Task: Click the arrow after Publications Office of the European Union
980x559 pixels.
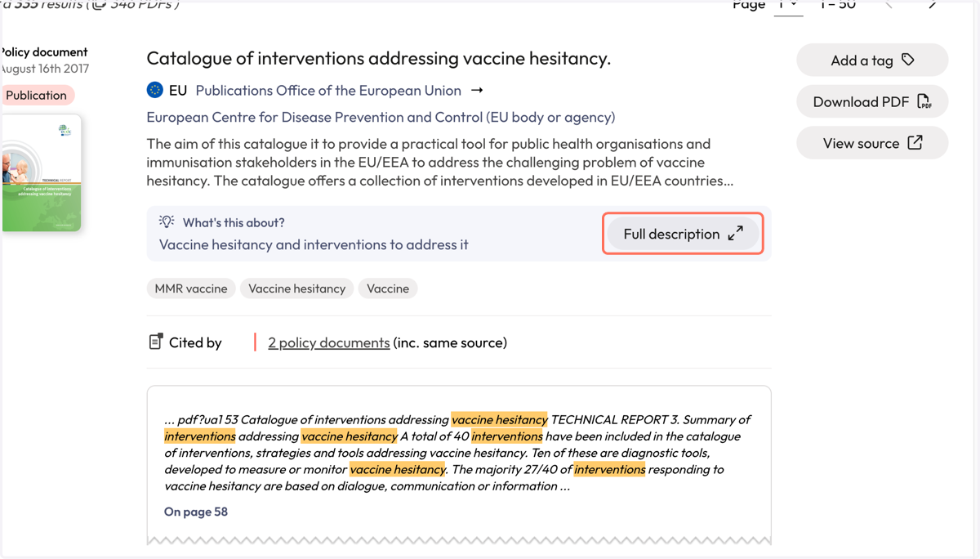Action: (477, 90)
